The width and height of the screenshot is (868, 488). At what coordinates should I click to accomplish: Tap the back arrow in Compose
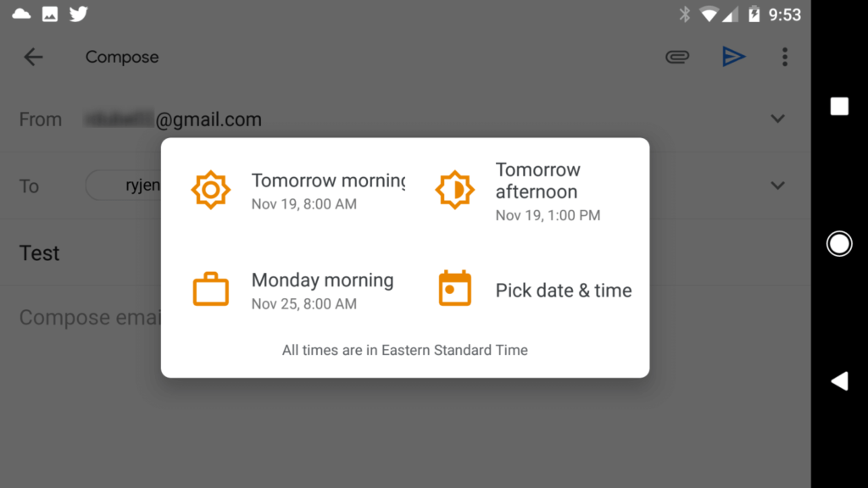(x=33, y=57)
